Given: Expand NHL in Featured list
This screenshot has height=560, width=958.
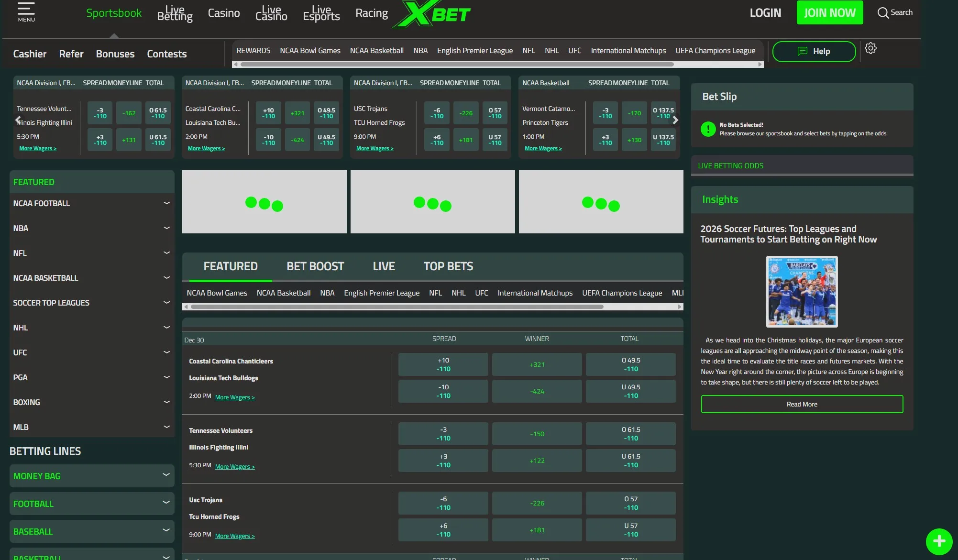Looking at the screenshot, I should point(92,328).
